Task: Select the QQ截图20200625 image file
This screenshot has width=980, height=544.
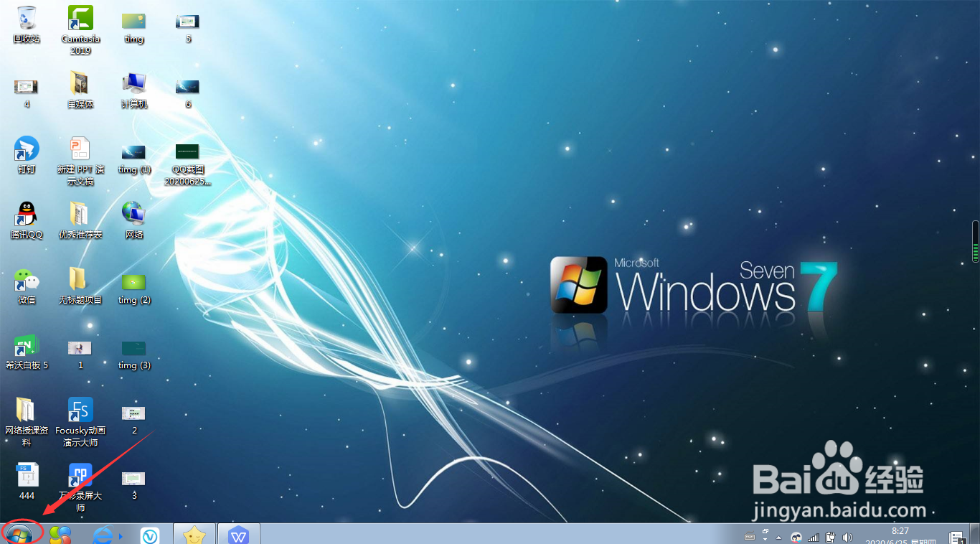Action: click(188, 164)
